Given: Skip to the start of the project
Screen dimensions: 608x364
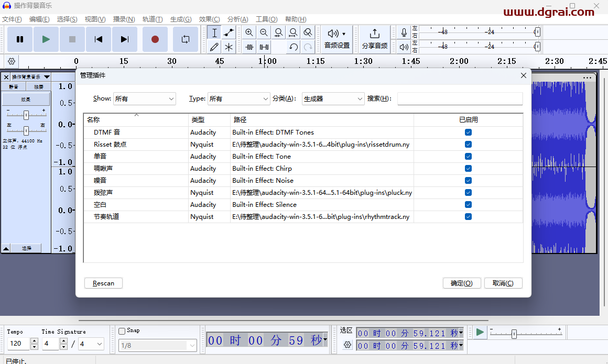Looking at the screenshot, I should (98, 39).
